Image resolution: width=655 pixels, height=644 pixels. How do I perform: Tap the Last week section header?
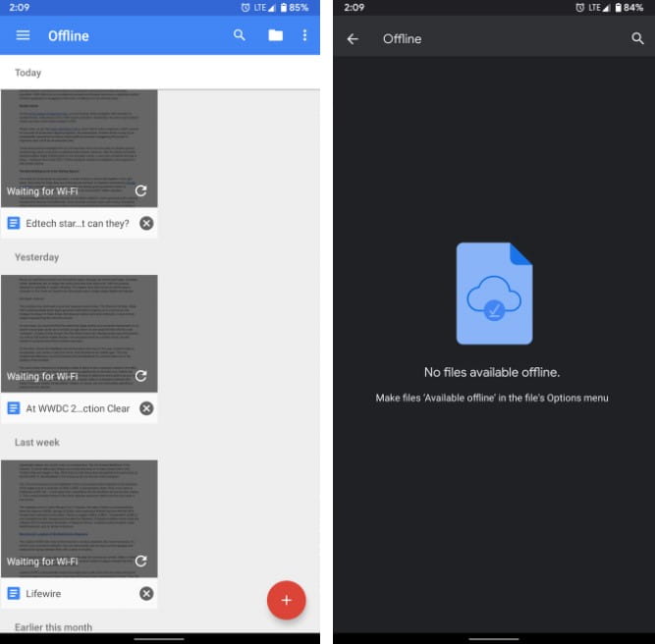(x=37, y=443)
